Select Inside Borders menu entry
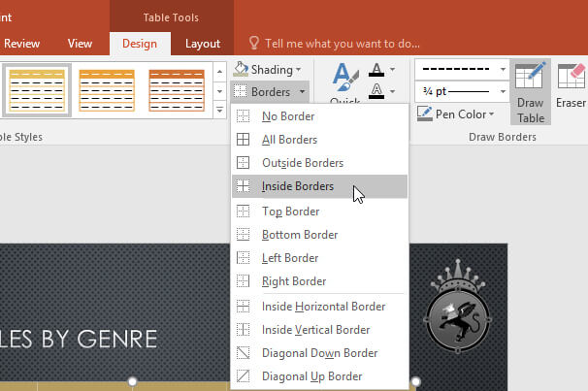This screenshot has width=588, height=391. point(319,186)
